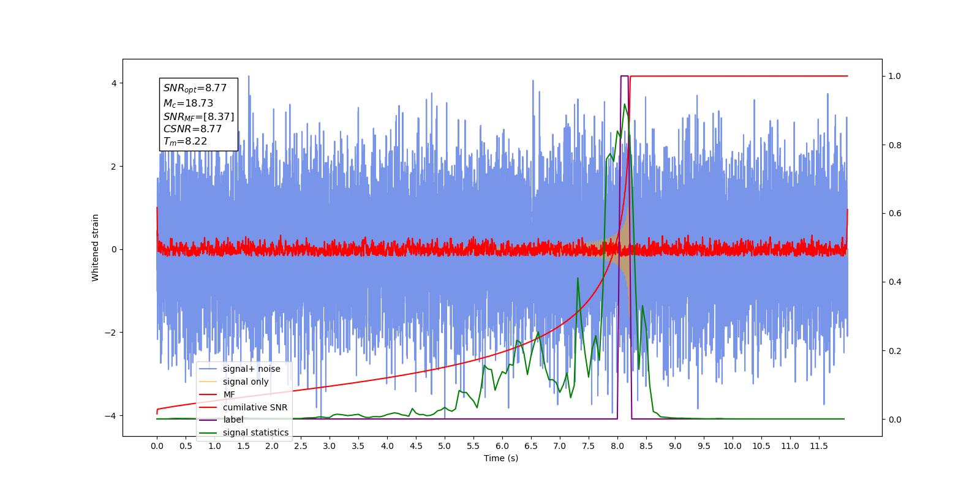Click the green signal statistics peak near 8.1 s
Screen dimensions: 980x490
pos(624,105)
